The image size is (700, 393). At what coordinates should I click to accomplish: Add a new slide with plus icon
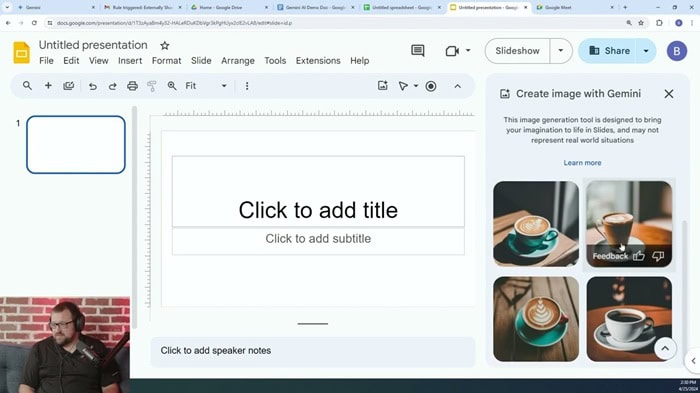click(x=48, y=86)
